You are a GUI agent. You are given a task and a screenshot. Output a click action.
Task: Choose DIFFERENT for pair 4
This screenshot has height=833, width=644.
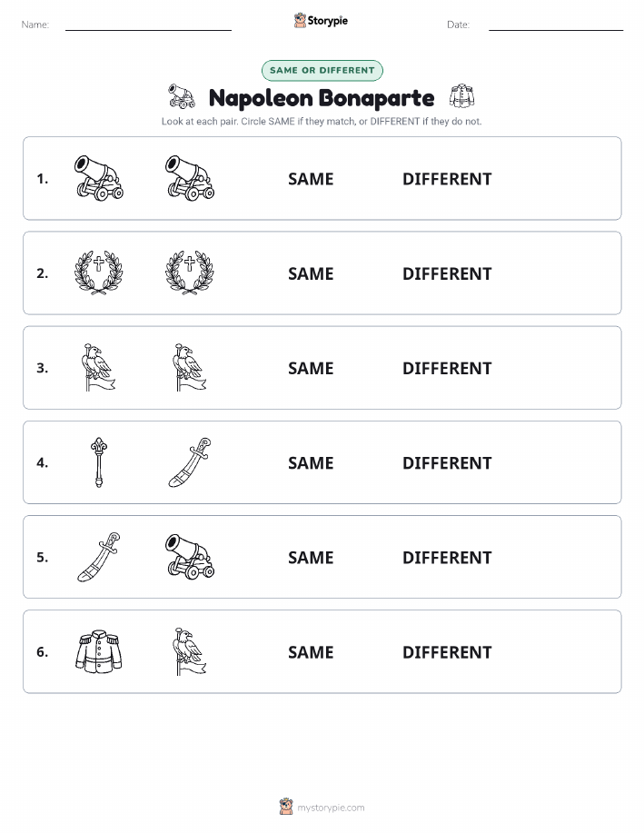tap(447, 462)
